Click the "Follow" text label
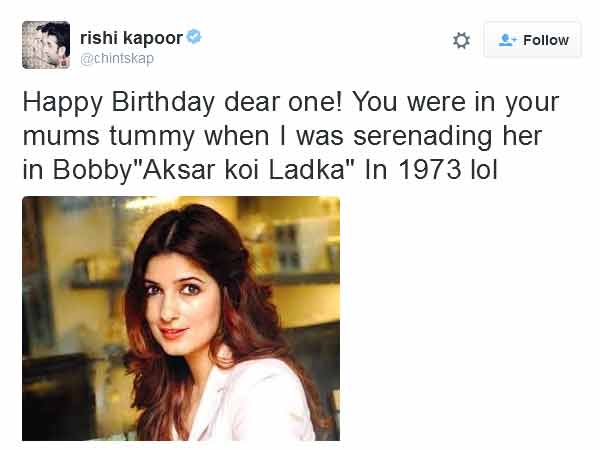Image resolution: width=600 pixels, height=450 pixels. [545, 40]
